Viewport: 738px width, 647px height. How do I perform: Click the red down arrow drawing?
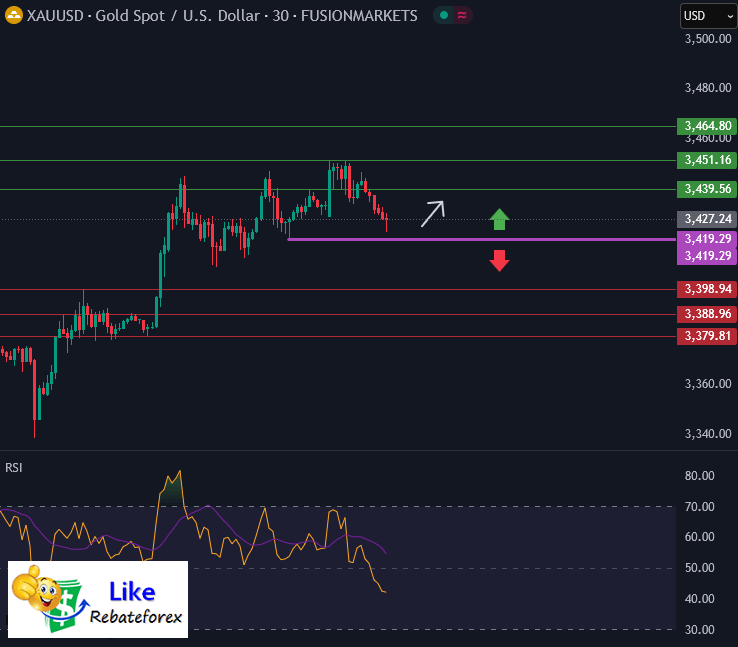tap(499, 261)
